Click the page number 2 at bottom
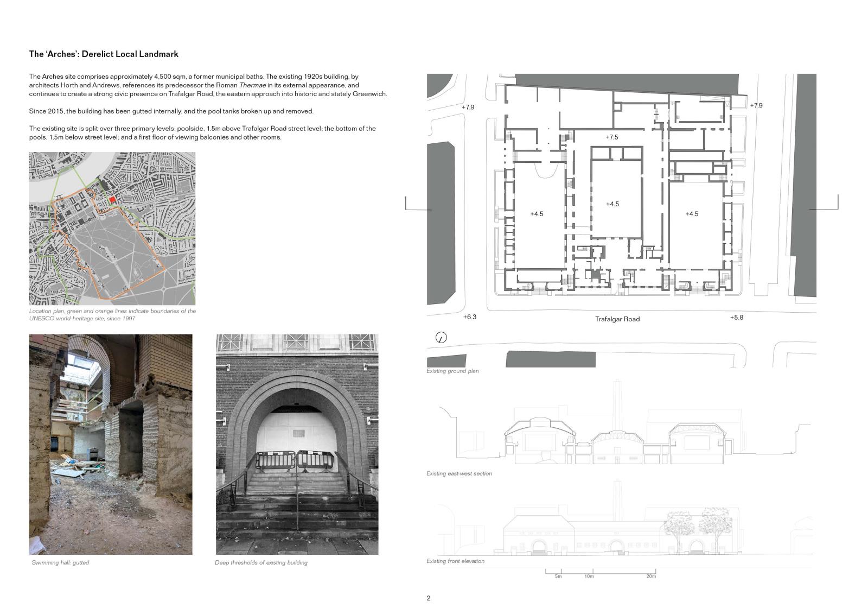Viewport: 868px width, 614px height. (429, 598)
